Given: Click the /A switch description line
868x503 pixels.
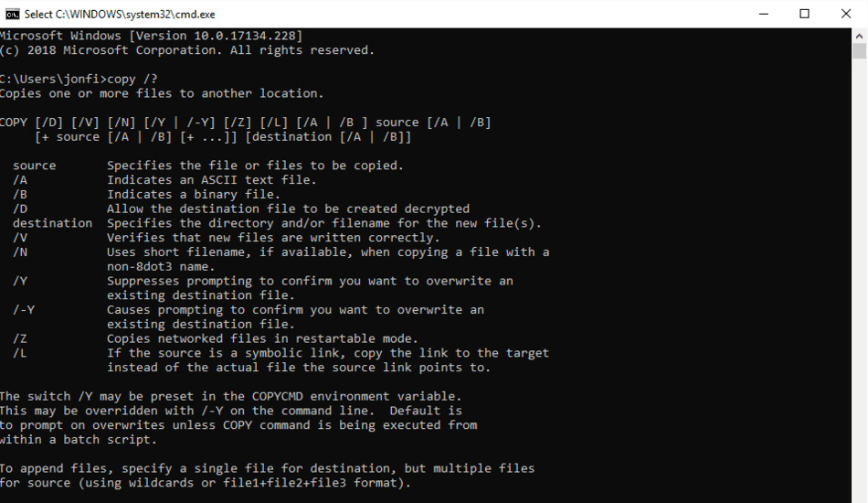Looking at the screenshot, I should pos(164,180).
